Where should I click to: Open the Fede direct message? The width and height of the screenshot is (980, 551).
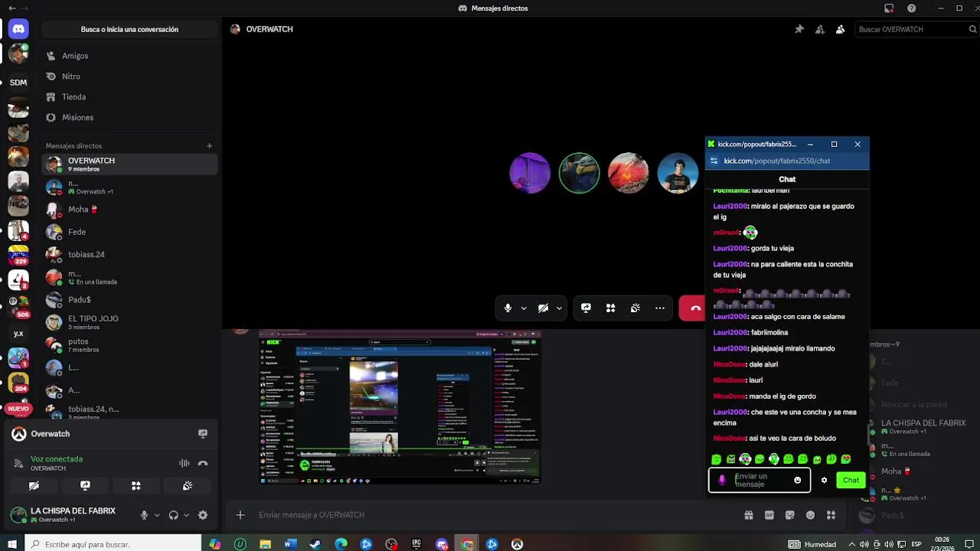coord(129,232)
